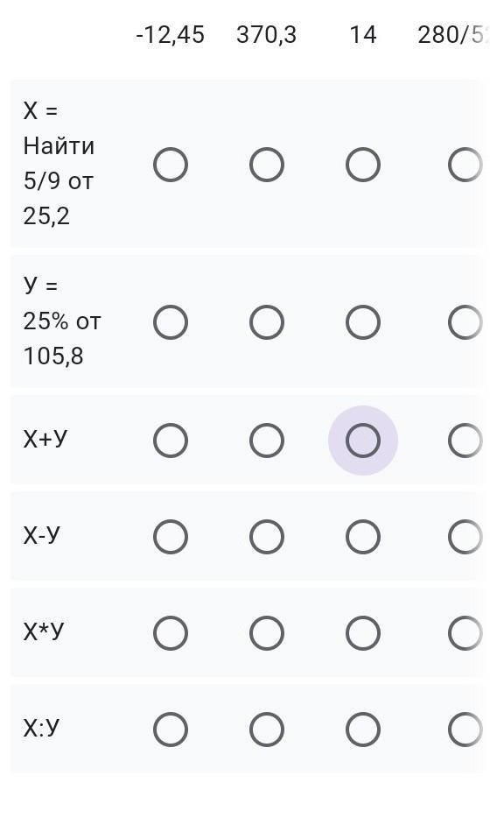Mark X+У row as 370,3
This screenshot has width=504, height=825.
click(267, 441)
